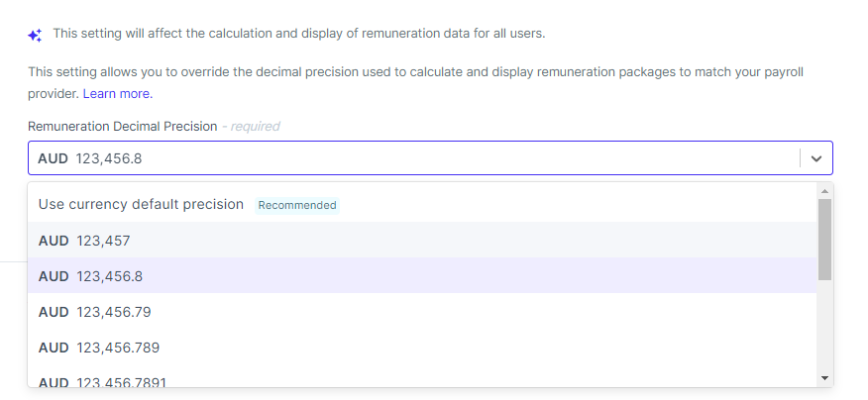The image size is (868, 400).
Task: Click the Recommended badge
Action: pyautogui.click(x=297, y=205)
